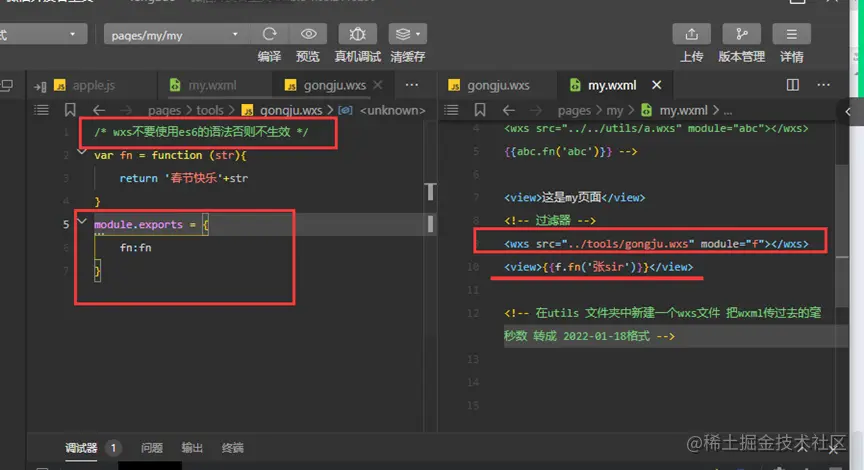Screen dimensions: 864x470
Task: Collapse right side panel chevron
Action: click(847, 111)
